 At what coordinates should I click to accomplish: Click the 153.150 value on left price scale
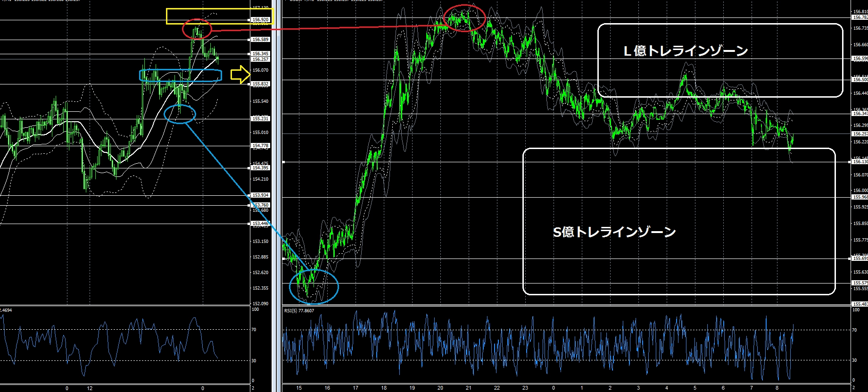click(x=261, y=242)
